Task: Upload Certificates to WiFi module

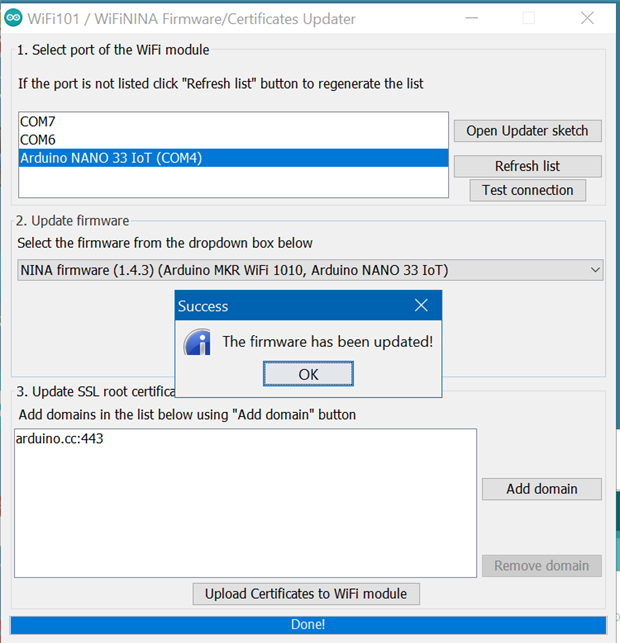Action: 306,594
